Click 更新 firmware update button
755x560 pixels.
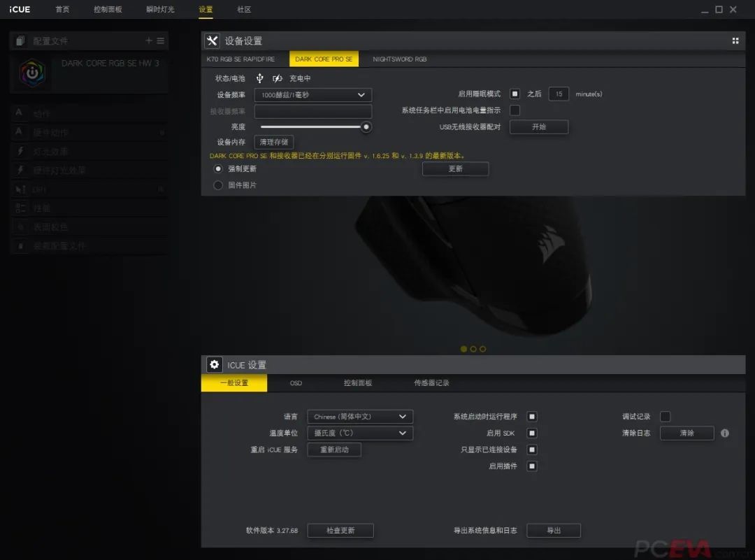pos(456,168)
